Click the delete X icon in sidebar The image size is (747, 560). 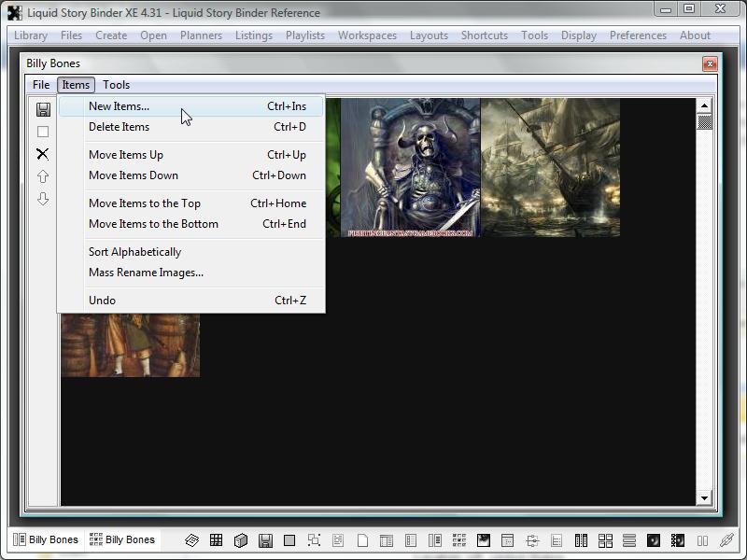[43, 154]
